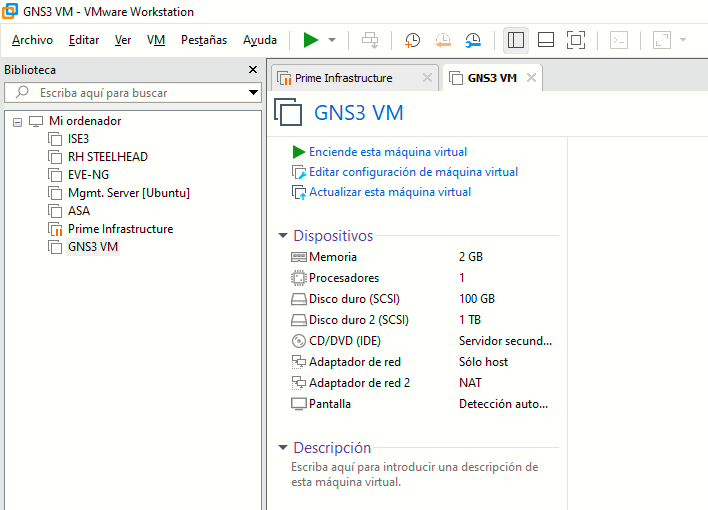
Task: Click Enciende esta máquina virtual link
Action: coord(388,152)
